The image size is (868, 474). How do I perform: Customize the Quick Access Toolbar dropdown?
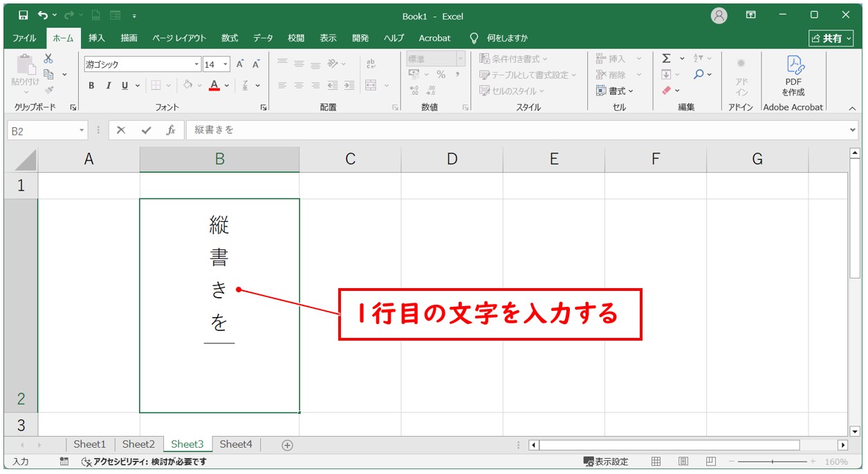pos(133,15)
